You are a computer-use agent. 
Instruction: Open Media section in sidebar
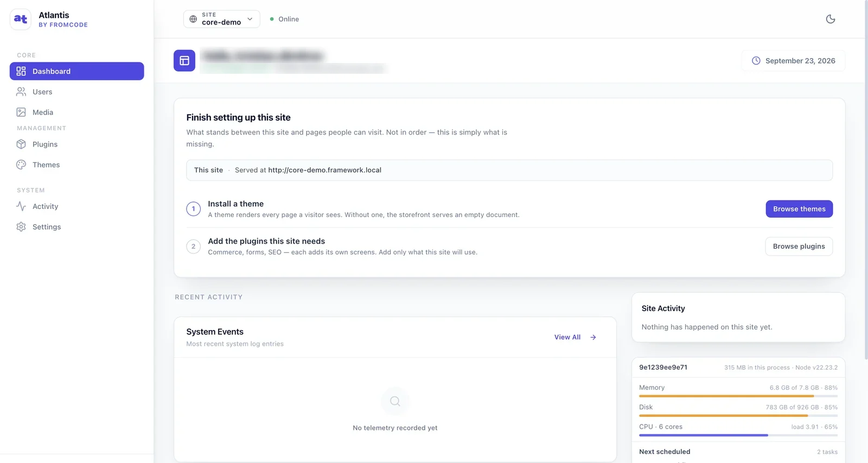77,112
